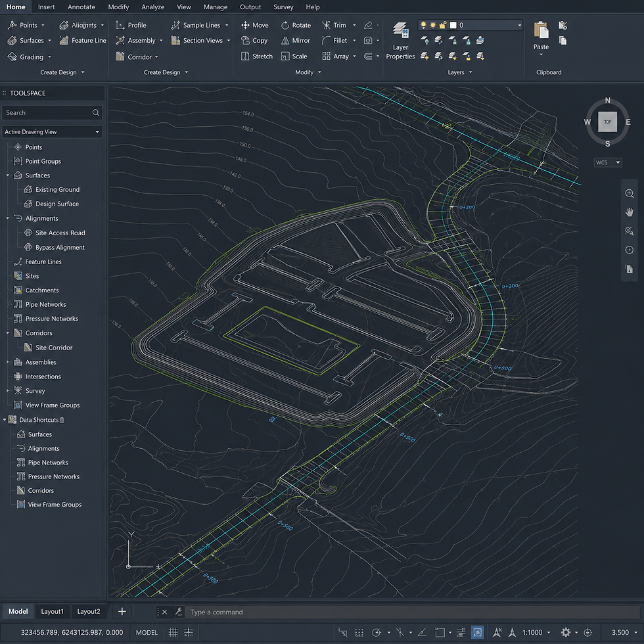Image resolution: width=644 pixels, height=644 pixels.
Task: Open the Active Drawing View dropdown
Action: pos(52,132)
